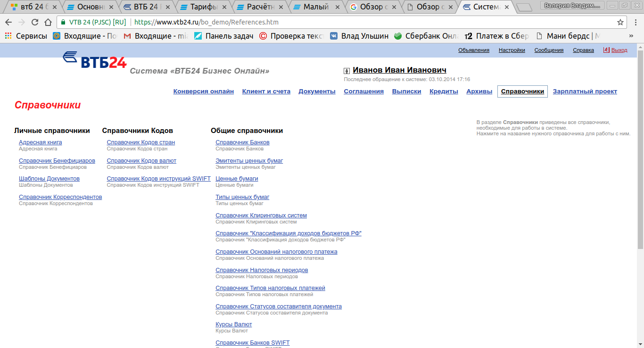Screen dimensions: 644x348
Task: Expand hidden bookmarks with the chevron
Action: pyautogui.click(x=631, y=36)
